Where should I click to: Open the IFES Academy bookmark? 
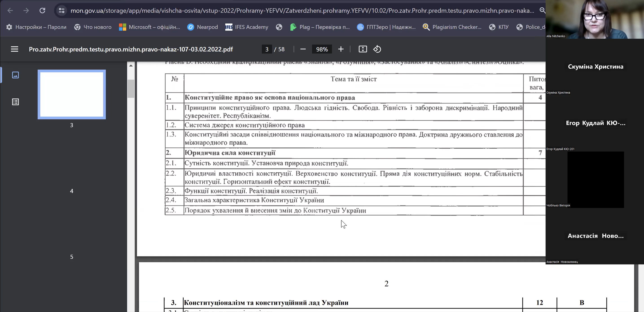pos(247,27)
